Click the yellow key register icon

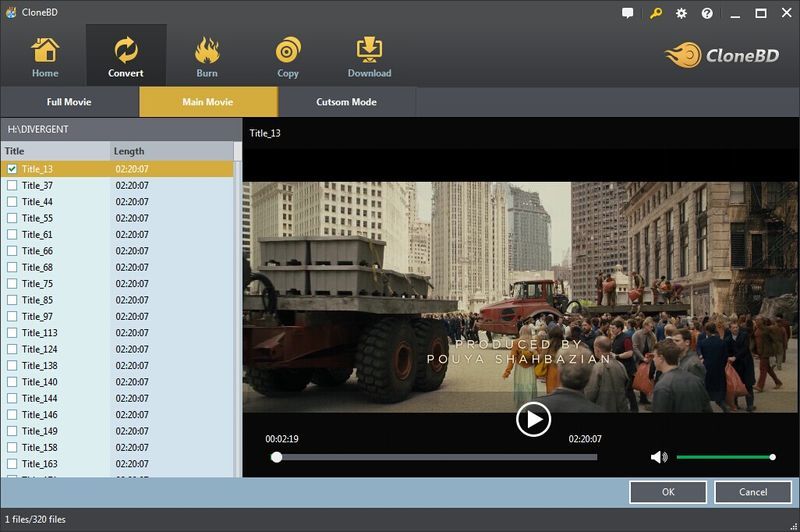click(x=656, y=13)
